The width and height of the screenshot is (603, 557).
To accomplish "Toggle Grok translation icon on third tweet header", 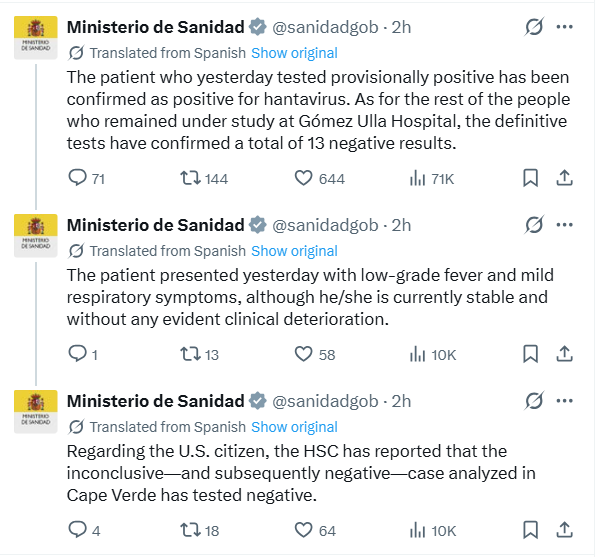I will [534, 401].
